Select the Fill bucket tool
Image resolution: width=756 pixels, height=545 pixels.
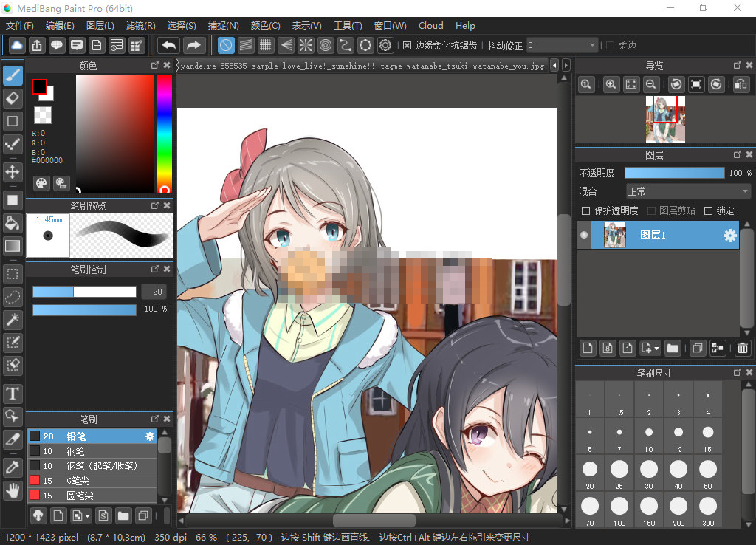(x=13, y=222)
